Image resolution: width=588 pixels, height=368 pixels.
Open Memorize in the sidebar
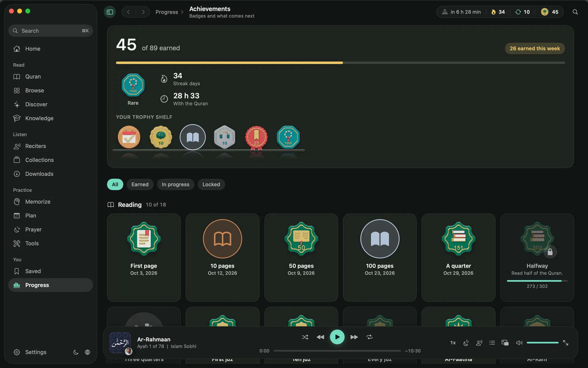click(51, 201)
